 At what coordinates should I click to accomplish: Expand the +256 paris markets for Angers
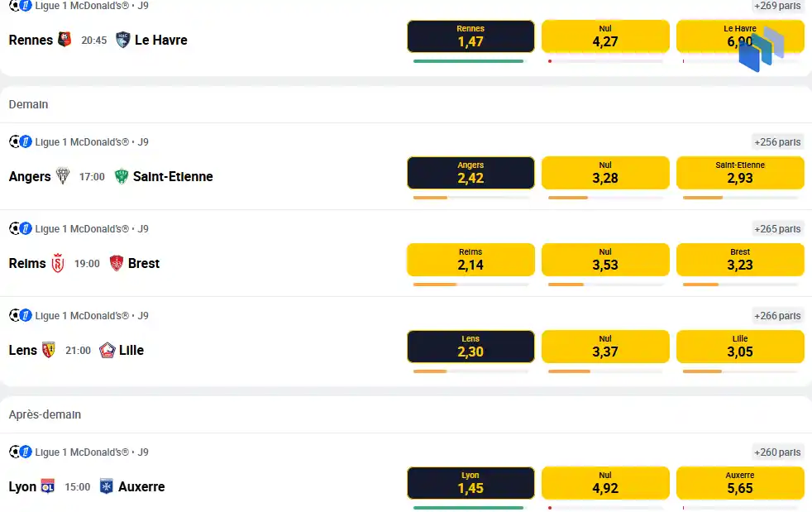coord(776,142)
